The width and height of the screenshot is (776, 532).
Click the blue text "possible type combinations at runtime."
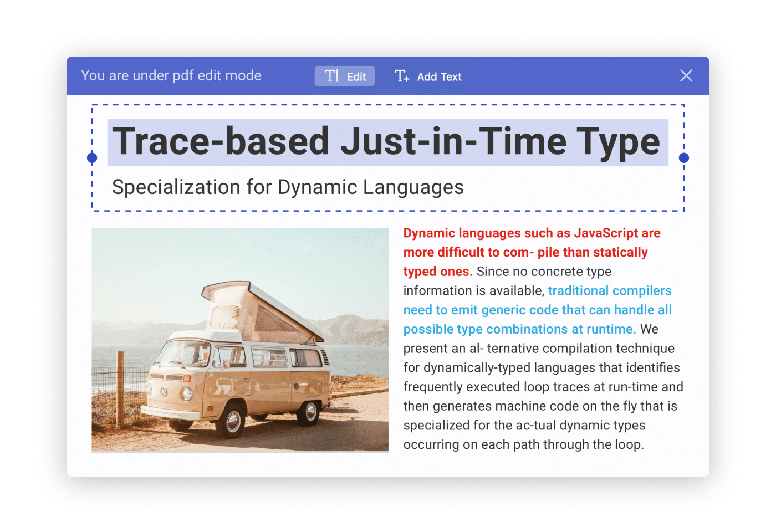(519, 329)
